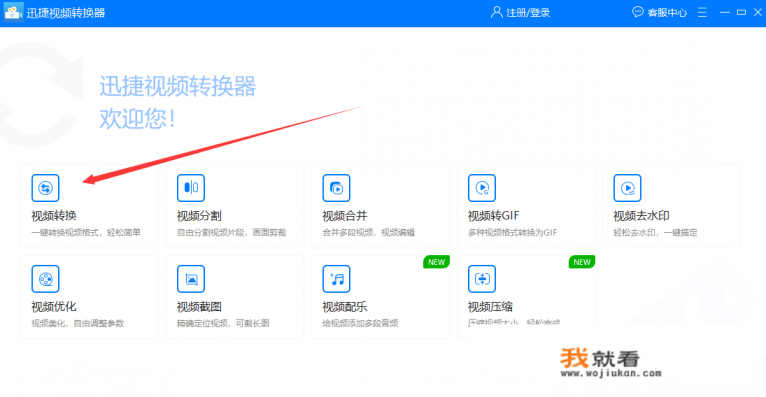Viewport: 766px width, 397px height.
Task: Launch the 视频转GIF icon
Action: [x=482, y=188]
